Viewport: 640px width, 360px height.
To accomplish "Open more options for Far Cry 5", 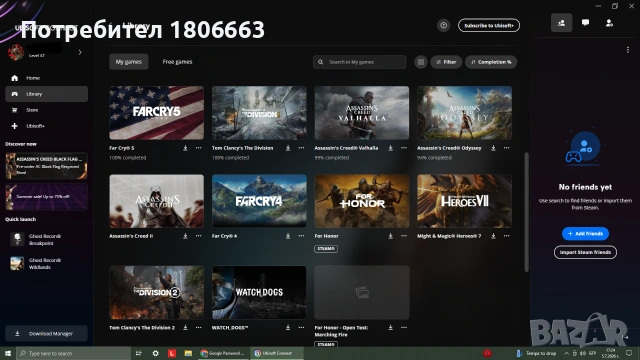I will pyautogui.click(x=198, y=148).
